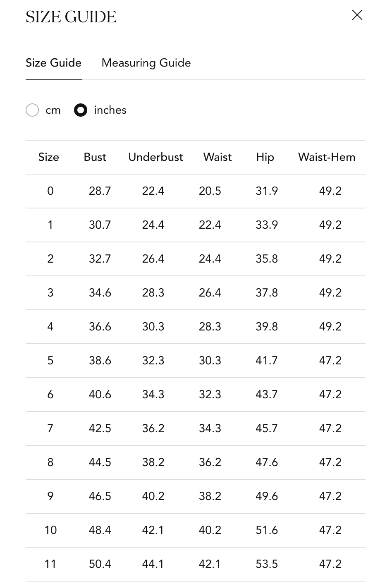Switch to the Measuring Guide tab
The image size is (392, 584).
coord(146,63)
